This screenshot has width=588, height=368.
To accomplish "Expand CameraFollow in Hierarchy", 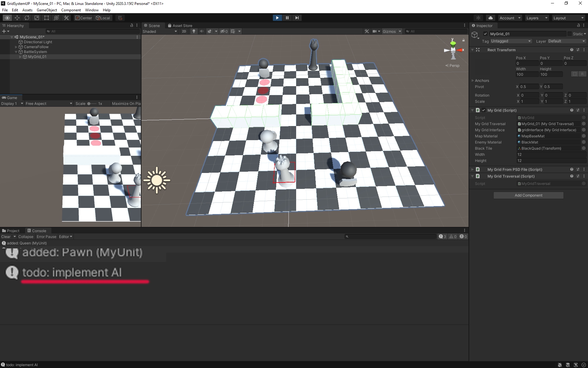I will click(x=16, y=47).
